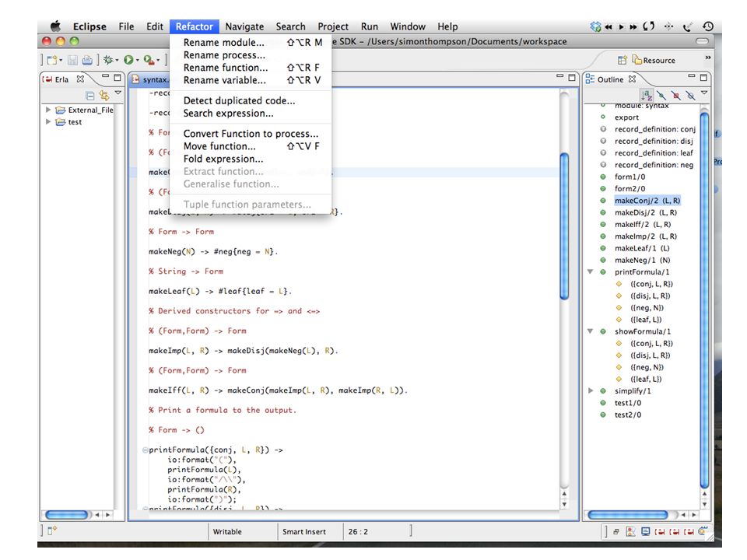Screen dimensions: 747x560
Task: Switch to the Resource perspective
Action: coord(654,60)
